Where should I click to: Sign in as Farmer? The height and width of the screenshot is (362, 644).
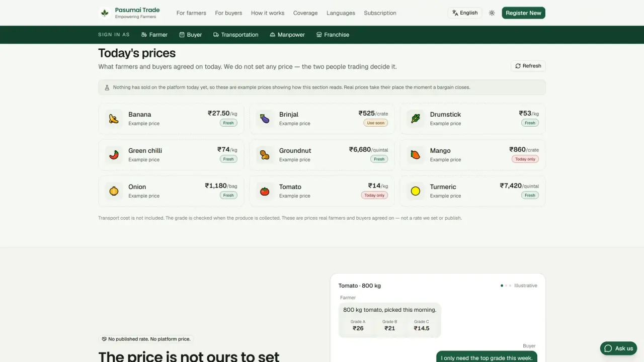154,35
